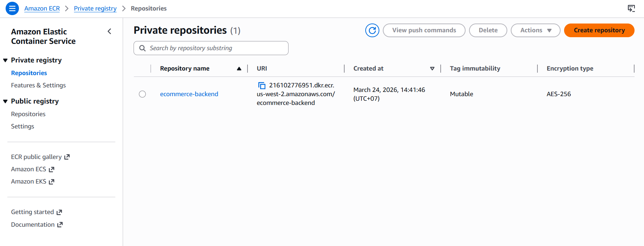Click the refresh repositories icon
644x246 pixels.
[x=372, y=31]
